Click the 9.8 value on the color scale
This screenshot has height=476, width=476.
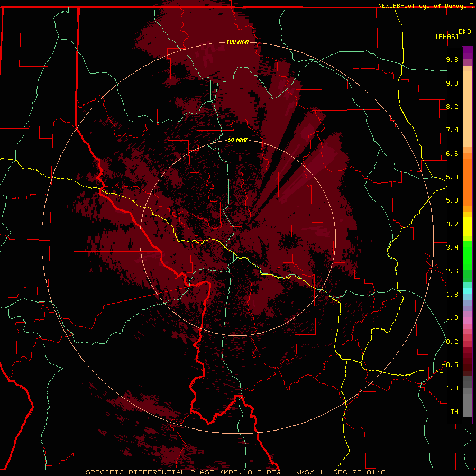(x=452, y=59)
